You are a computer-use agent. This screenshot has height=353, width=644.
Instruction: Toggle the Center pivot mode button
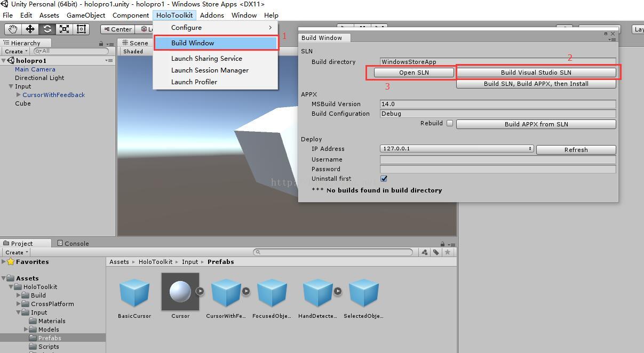point(117,29)
